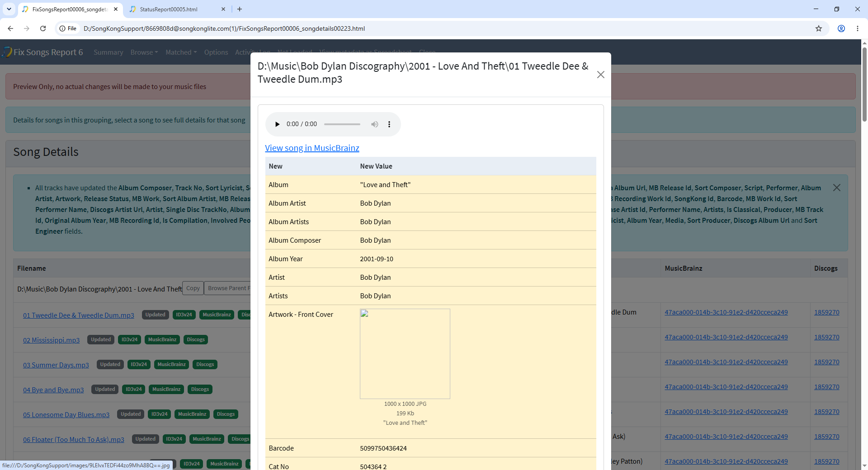Expand the Matched dropdown menu

click(181, 52)
